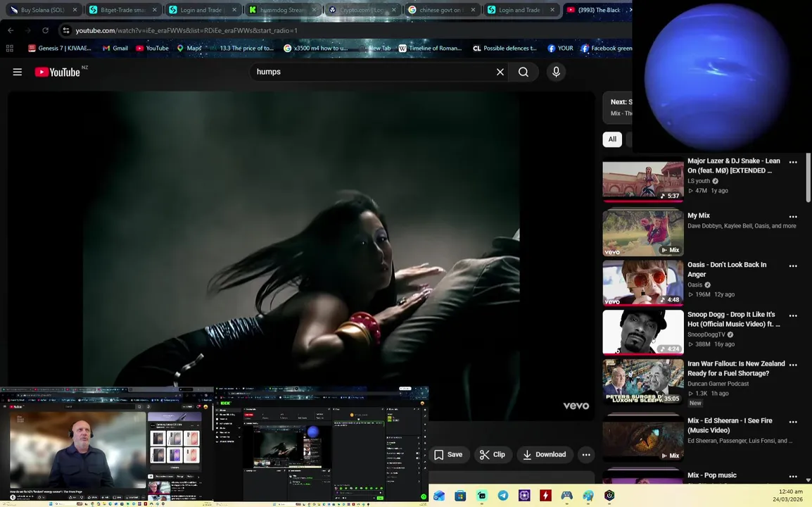The image size is (812, 507).
Task: Click the Clip button
Action: 493,455
